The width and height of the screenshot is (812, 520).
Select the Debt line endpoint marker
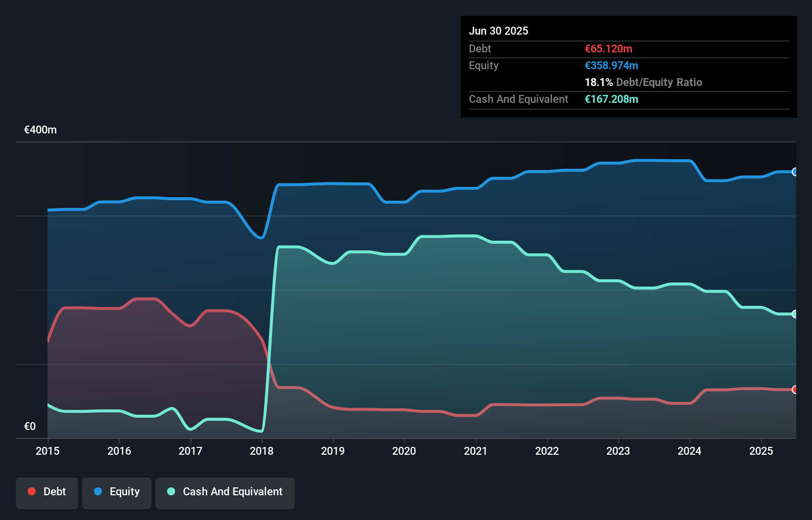pyautogui.click(x=794, y=390)
